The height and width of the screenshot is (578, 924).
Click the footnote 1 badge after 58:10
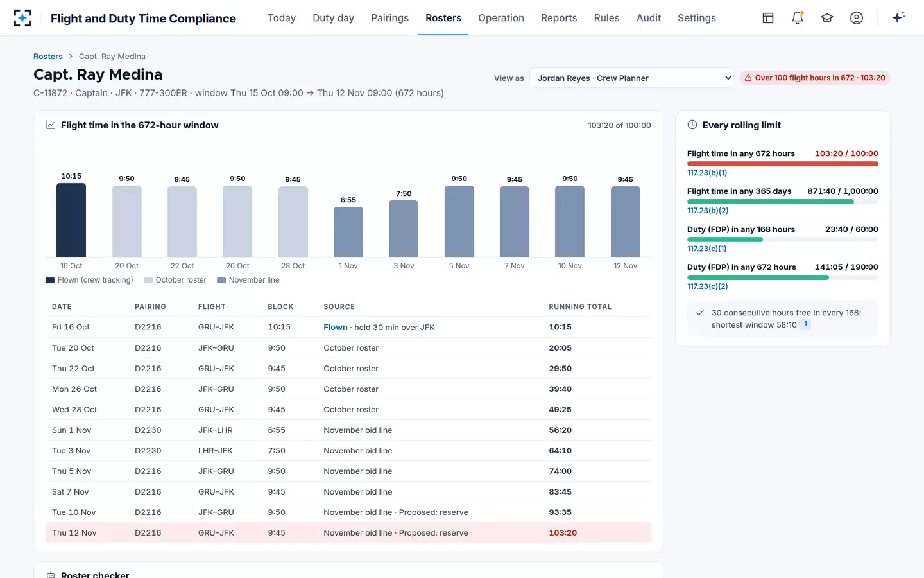click(806, 324)
